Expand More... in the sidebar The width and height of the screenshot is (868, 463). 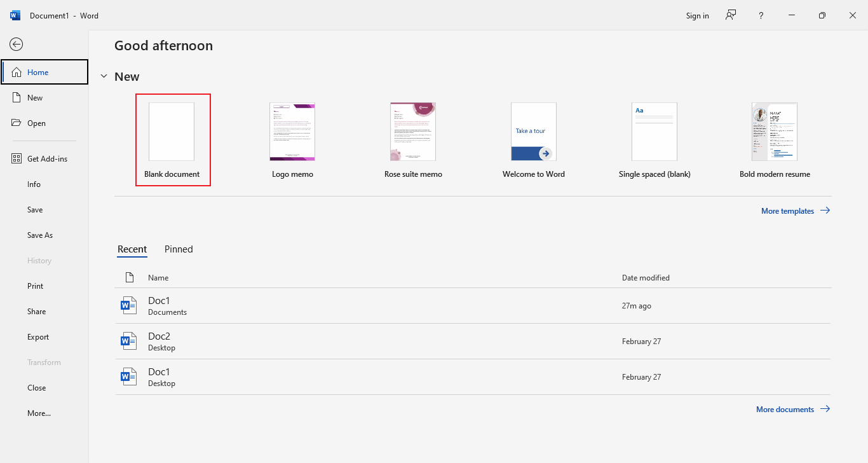[39, 413]
